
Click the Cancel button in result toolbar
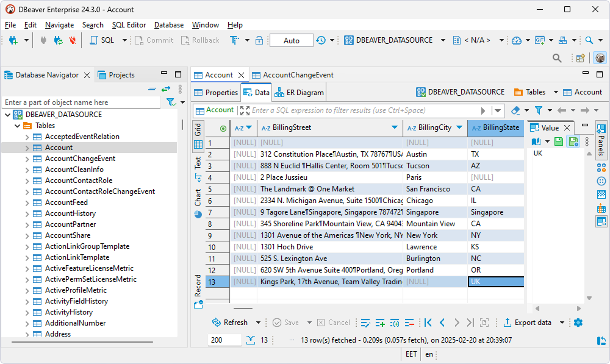[x=334, y=322]
